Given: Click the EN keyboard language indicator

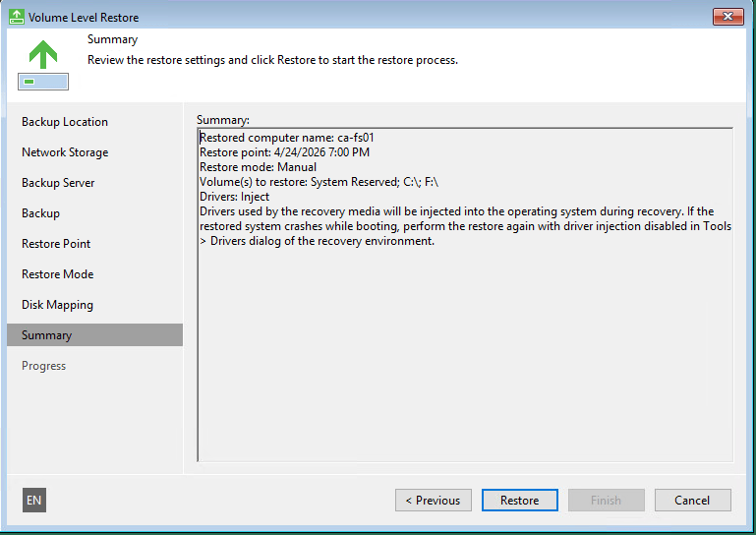Looking at the screenshot, I should pos(34,500).
